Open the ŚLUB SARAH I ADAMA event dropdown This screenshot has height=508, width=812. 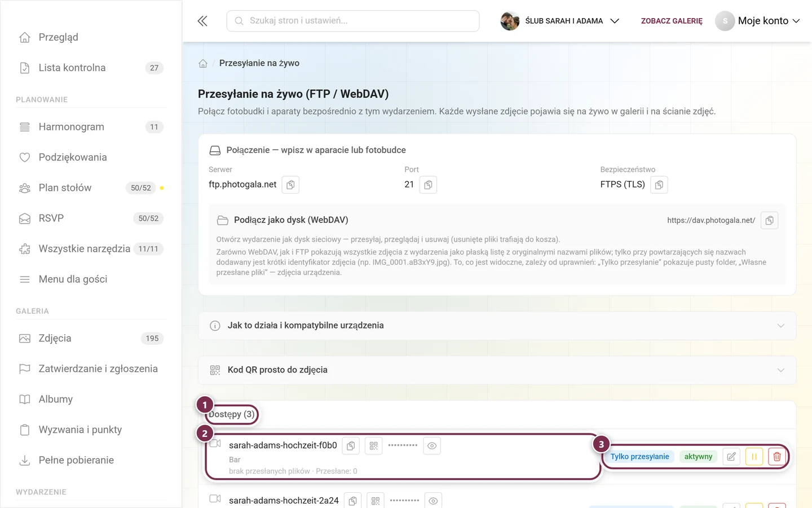(x=560, y=21)
